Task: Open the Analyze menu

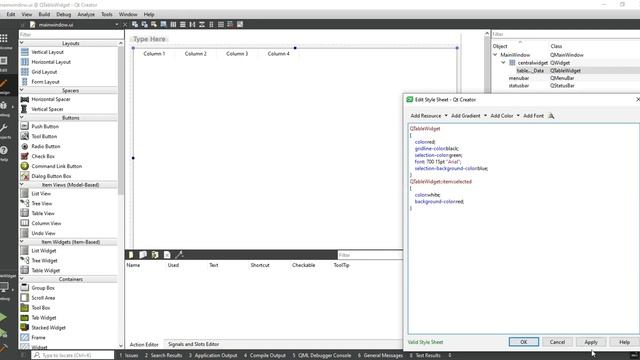Action: (x=86, y=14)
